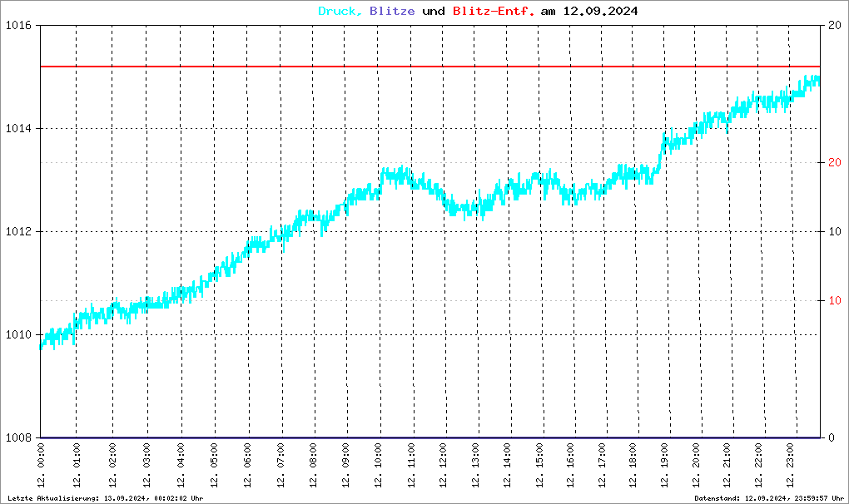
Task: Click the "12. 11:00" time axis label
Action: [411, 465]
